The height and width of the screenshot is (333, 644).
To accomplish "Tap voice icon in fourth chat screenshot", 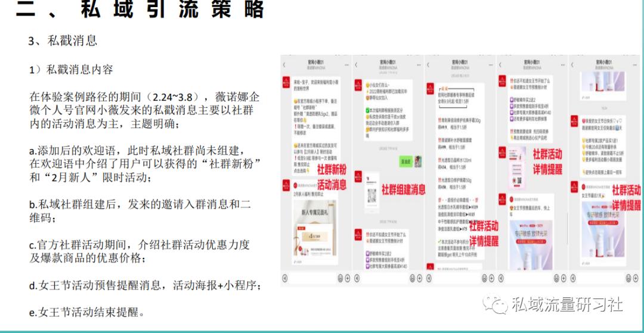I will pos(501,278).
